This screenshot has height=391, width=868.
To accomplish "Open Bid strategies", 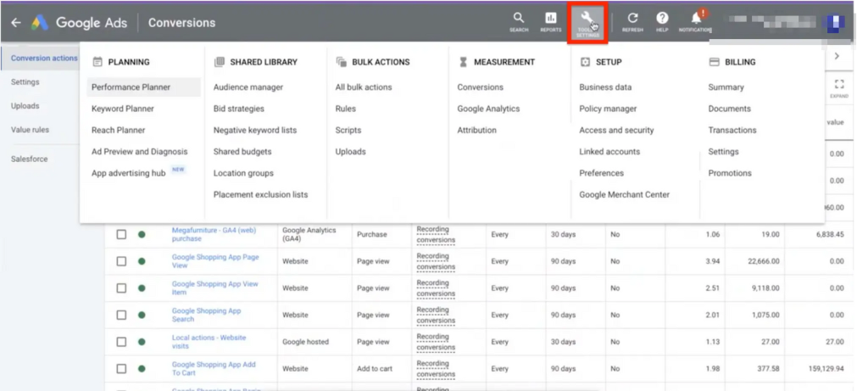I will coord(238,109).
